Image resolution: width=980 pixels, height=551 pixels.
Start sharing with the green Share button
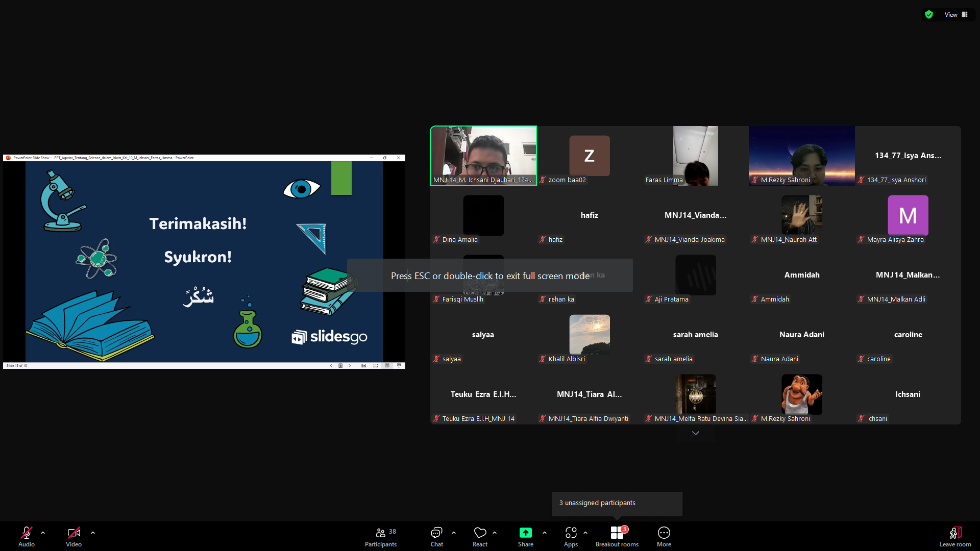tap(526, 536)
